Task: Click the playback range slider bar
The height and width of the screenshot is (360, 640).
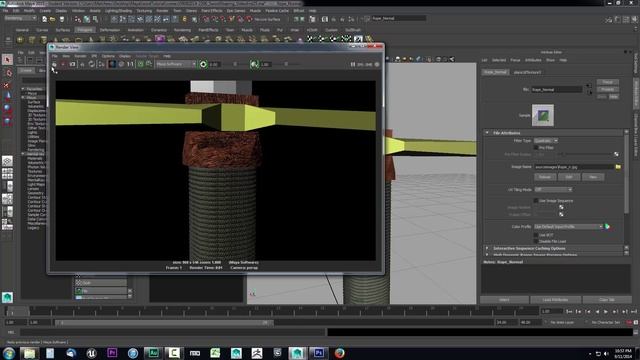Action: tap(164, 322)
